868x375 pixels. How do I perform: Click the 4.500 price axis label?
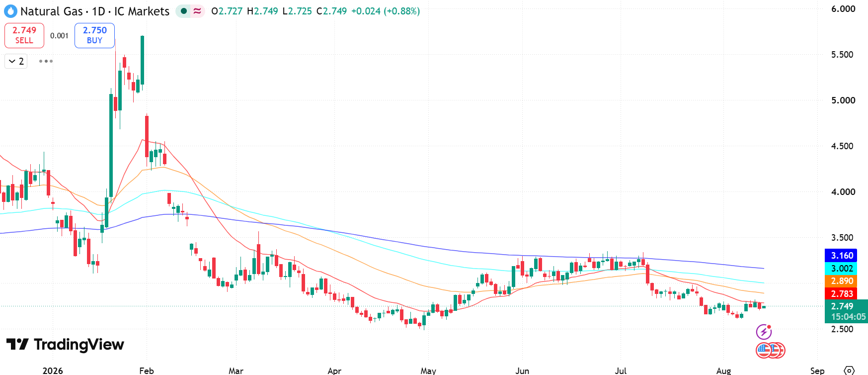pyautogui.click(x=843, y=146)
